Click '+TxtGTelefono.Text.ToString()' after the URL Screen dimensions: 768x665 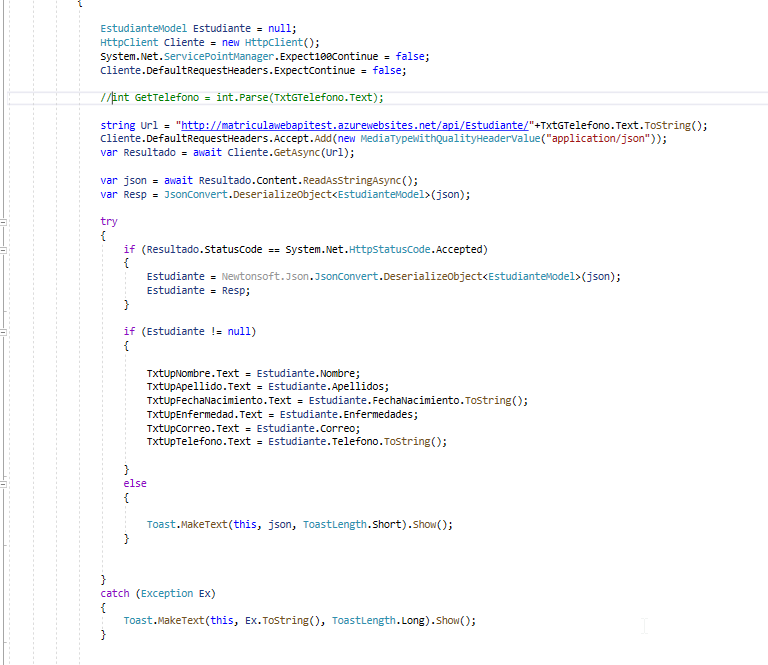pos(620,125)
